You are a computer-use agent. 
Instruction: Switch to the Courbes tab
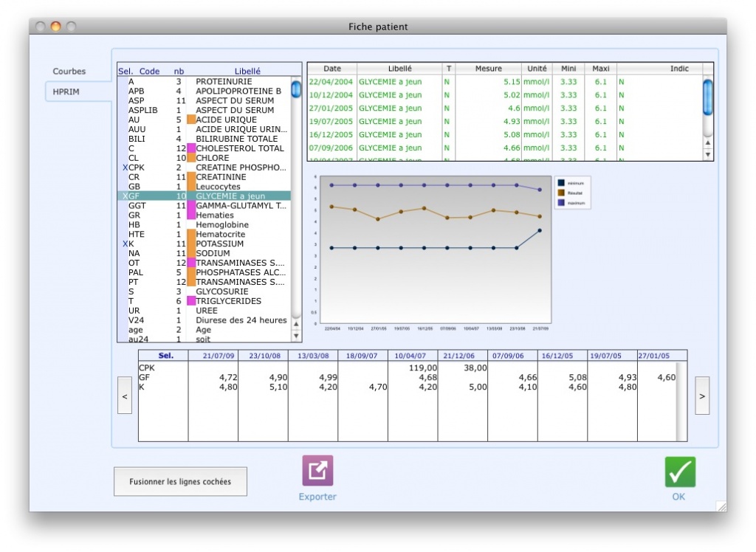(69, 71)
